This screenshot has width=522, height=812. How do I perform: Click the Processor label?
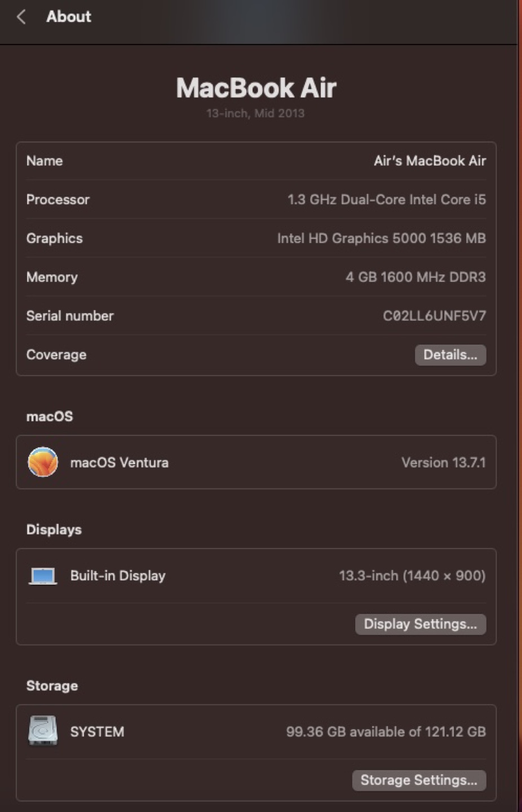click(58, 200)
